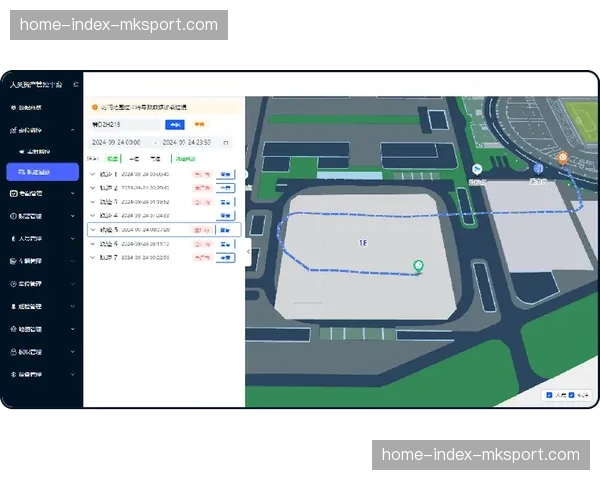Image resolution: width=600 pixels, height=480 pixels.
Task: Click the blue round marker near the stadium
Action: tap(538, 169)
